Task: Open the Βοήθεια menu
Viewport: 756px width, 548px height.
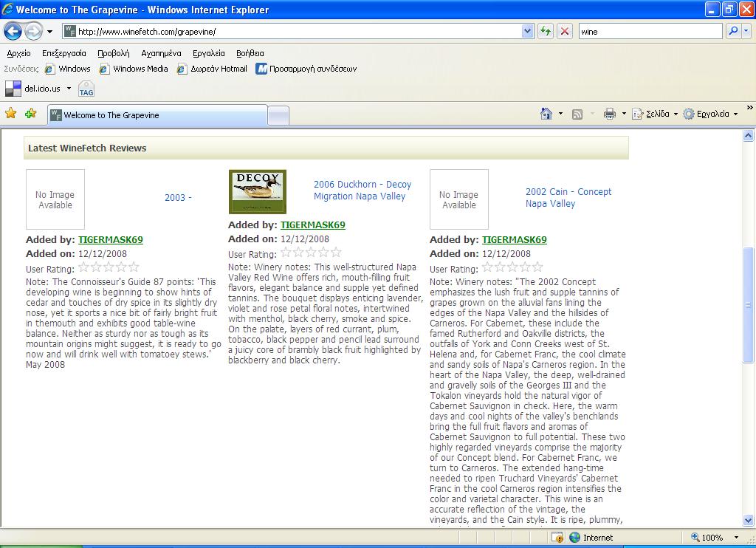Action: click(250, 54)
